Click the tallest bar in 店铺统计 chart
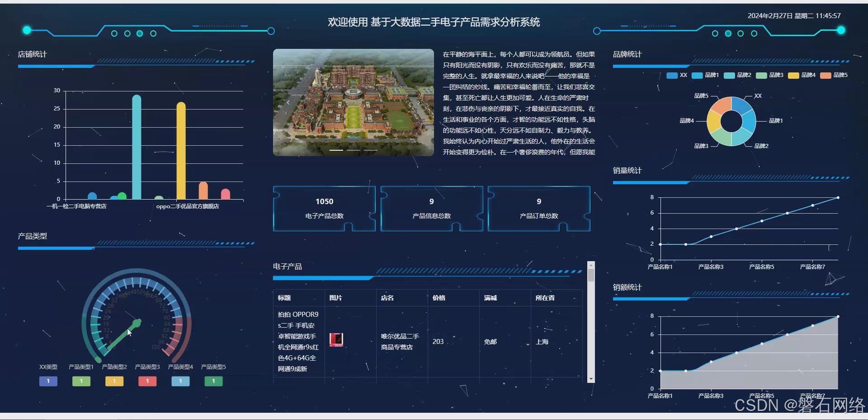The image size is (868, 420). pos(137,145)
